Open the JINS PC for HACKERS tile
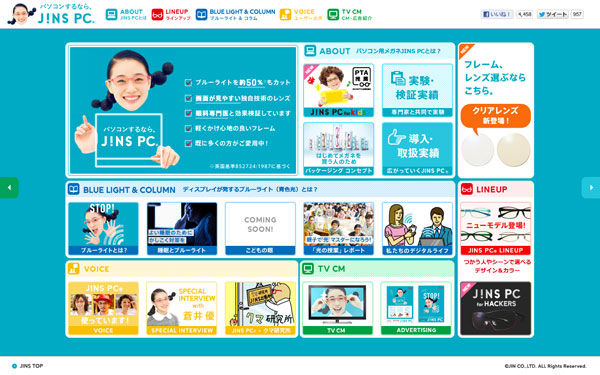 pos(496,308)
